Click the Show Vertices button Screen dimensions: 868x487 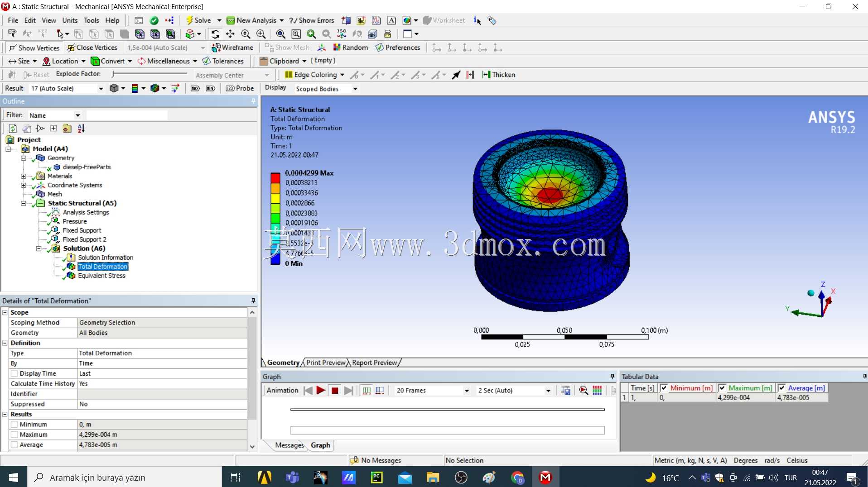point(34,48)
